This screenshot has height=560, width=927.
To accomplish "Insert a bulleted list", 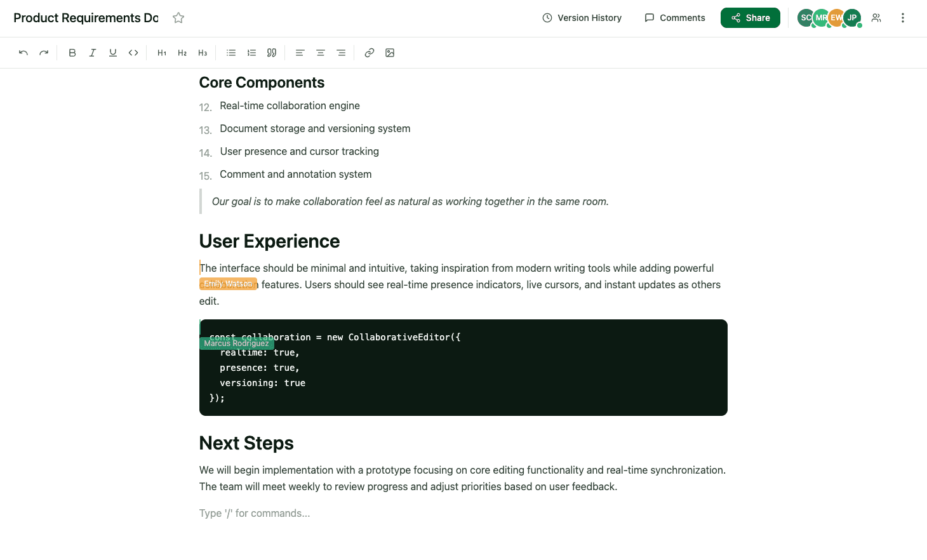I will pos(231,53).
